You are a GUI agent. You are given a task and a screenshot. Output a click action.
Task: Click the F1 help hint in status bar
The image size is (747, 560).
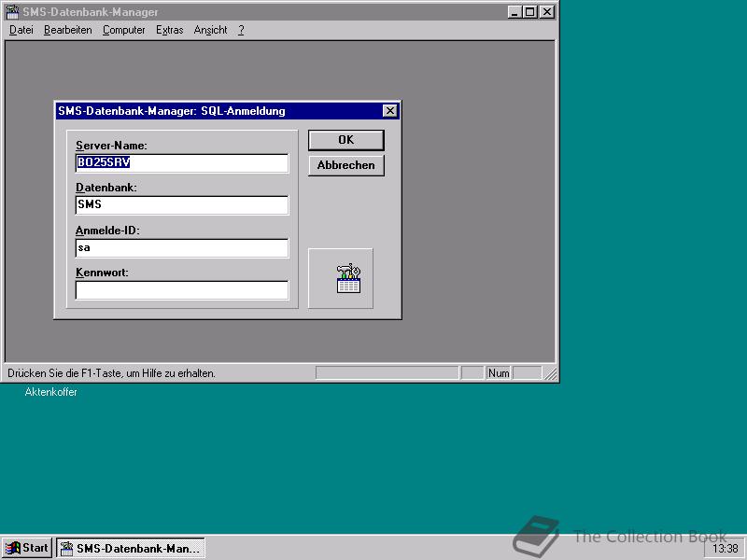click(111, 373)
